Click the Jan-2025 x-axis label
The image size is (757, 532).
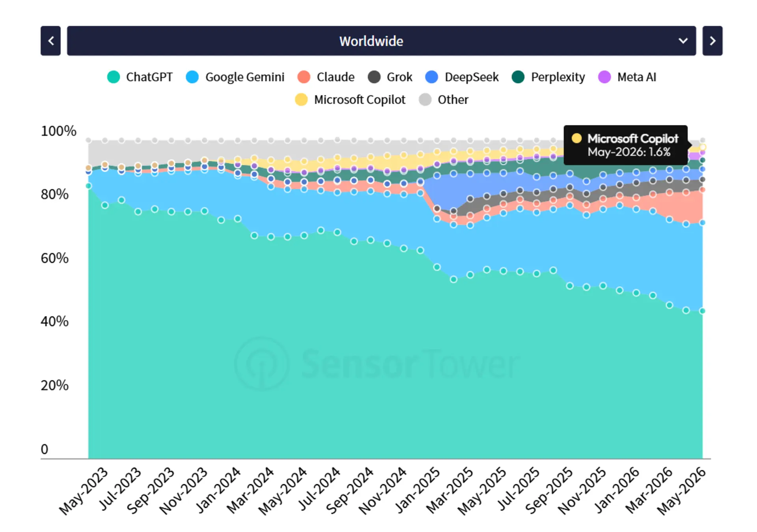[x=417, y=491]
